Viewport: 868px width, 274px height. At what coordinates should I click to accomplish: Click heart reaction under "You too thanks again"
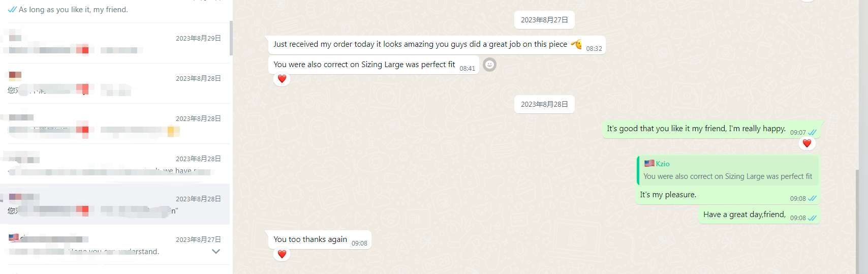pos(282,254)
